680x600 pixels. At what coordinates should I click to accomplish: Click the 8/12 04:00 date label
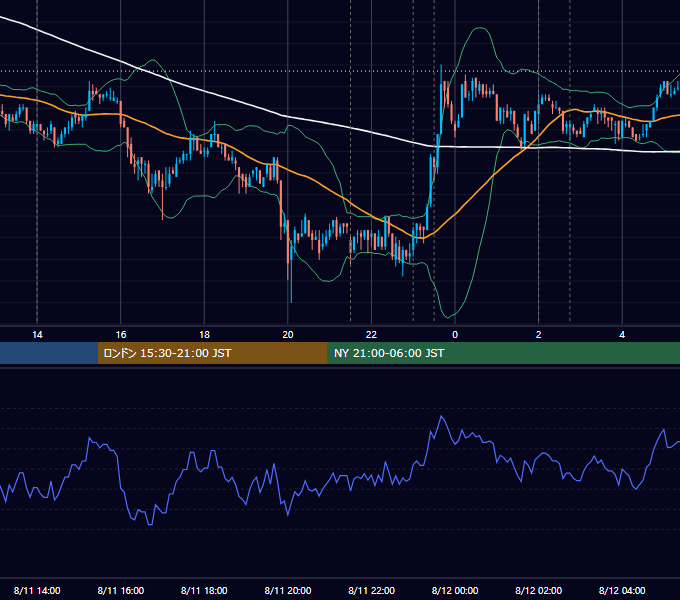click(x=622, y=590)
